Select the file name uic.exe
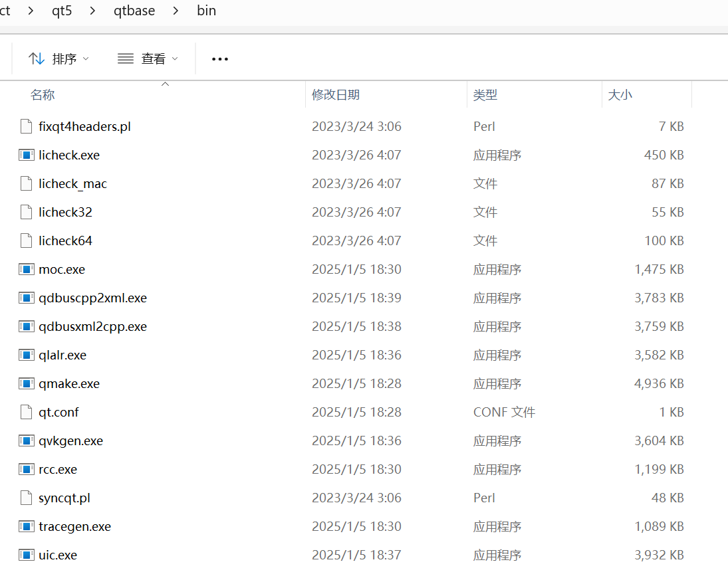Viewport: 728px width, 586px height. tap(58, 555)
